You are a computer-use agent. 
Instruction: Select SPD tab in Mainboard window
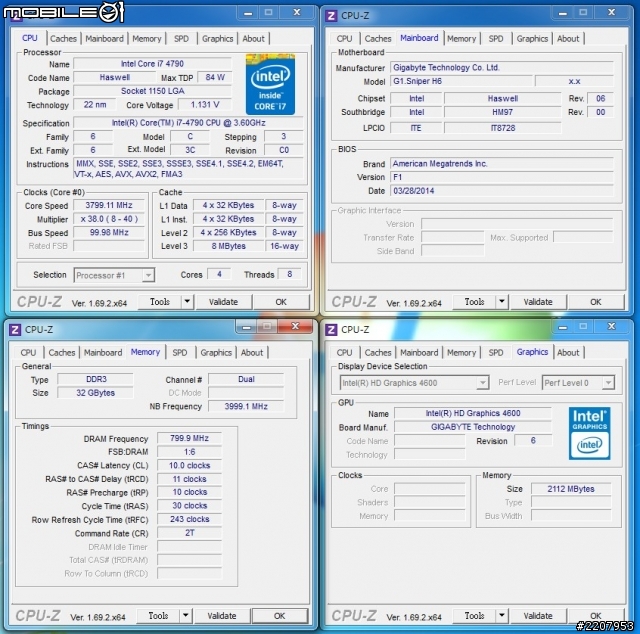pyautogui.click(x=496, y=39)
